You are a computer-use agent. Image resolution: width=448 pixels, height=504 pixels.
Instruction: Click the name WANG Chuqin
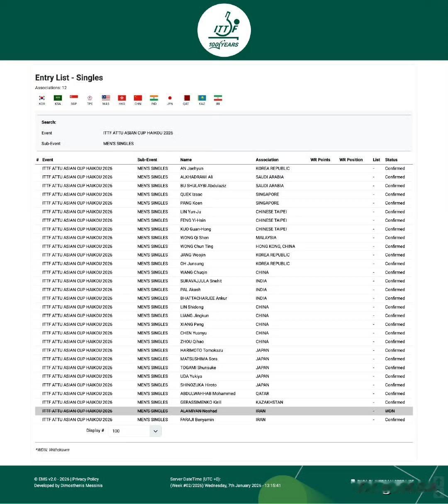[194, 272]
